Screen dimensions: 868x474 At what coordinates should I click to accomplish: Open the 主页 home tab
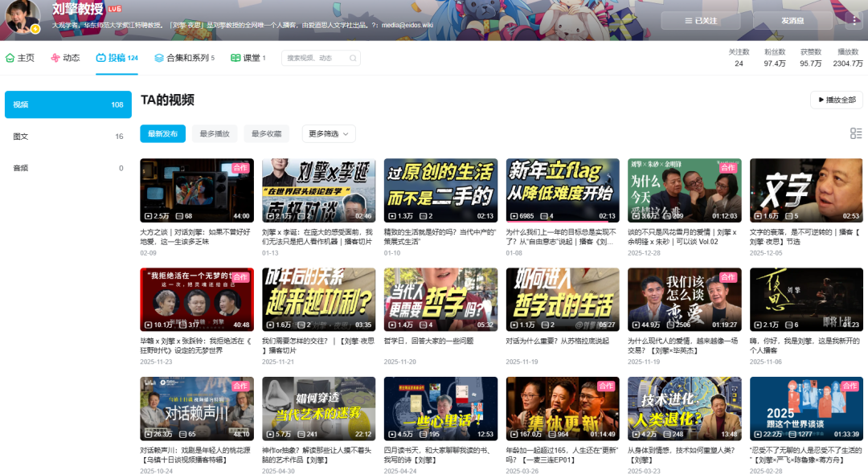(x=20, y=58)
